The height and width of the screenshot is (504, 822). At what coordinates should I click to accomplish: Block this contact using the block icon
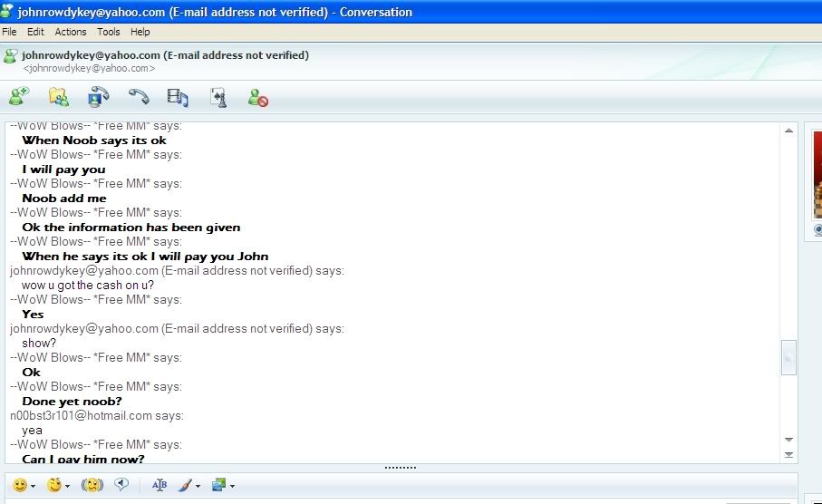tap(258, 98)
